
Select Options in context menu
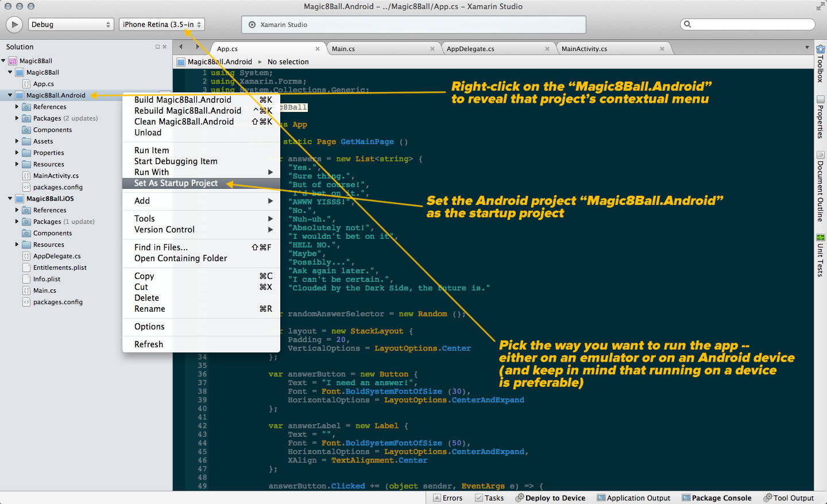pos(202,327)
